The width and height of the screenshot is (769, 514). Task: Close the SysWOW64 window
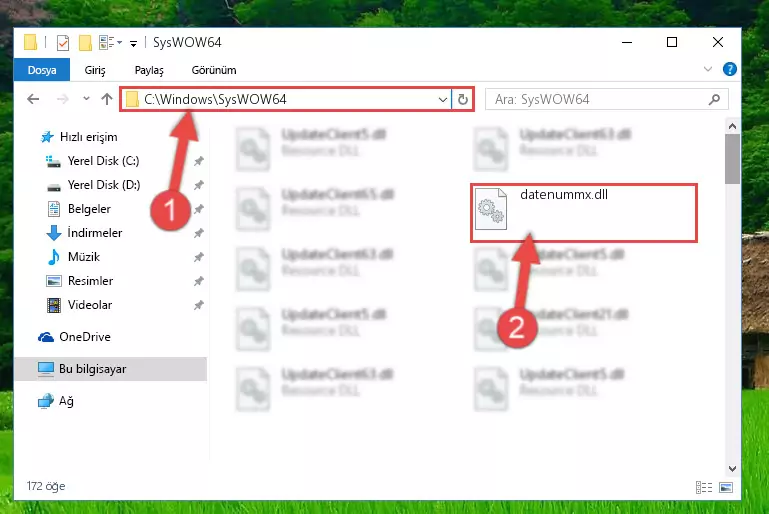coord(718,43)
